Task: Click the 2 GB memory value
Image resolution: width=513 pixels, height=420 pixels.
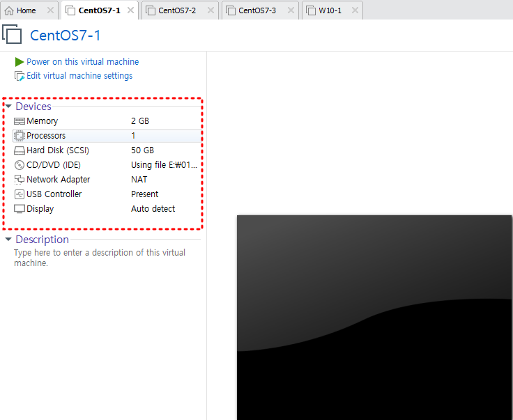Action: tap(140, 121)
